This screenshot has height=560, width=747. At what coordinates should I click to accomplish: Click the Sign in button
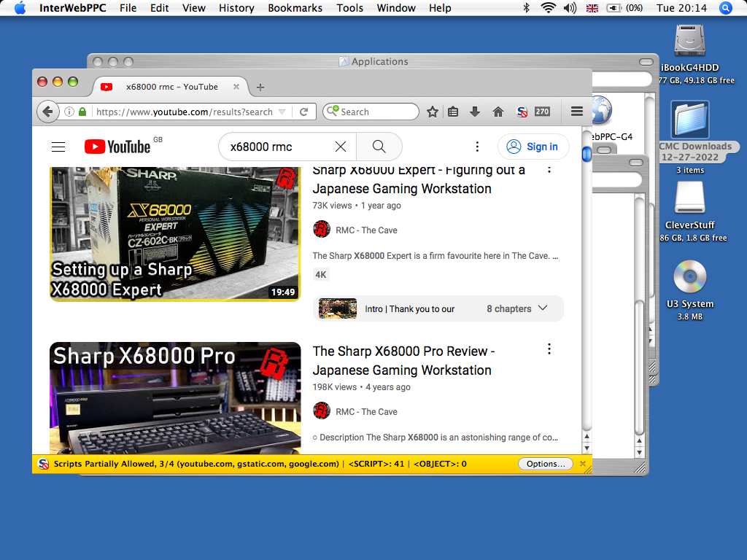pos(533,147)
